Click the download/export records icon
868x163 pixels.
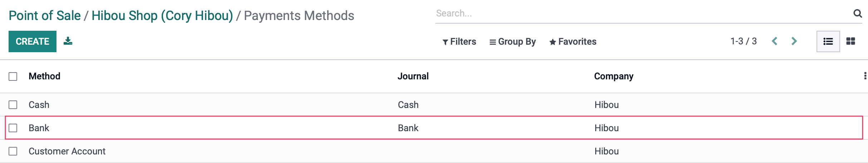click(x=68, y=41)
